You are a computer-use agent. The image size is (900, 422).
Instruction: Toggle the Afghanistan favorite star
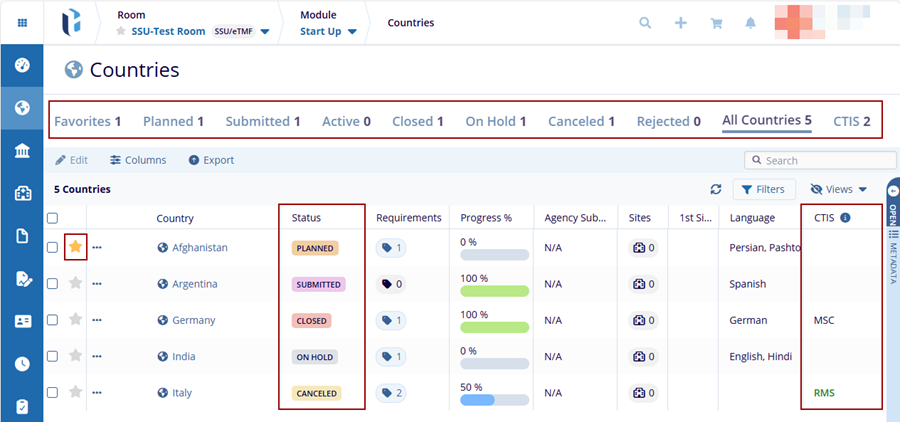pyautogui.click(x=75, y=247)
